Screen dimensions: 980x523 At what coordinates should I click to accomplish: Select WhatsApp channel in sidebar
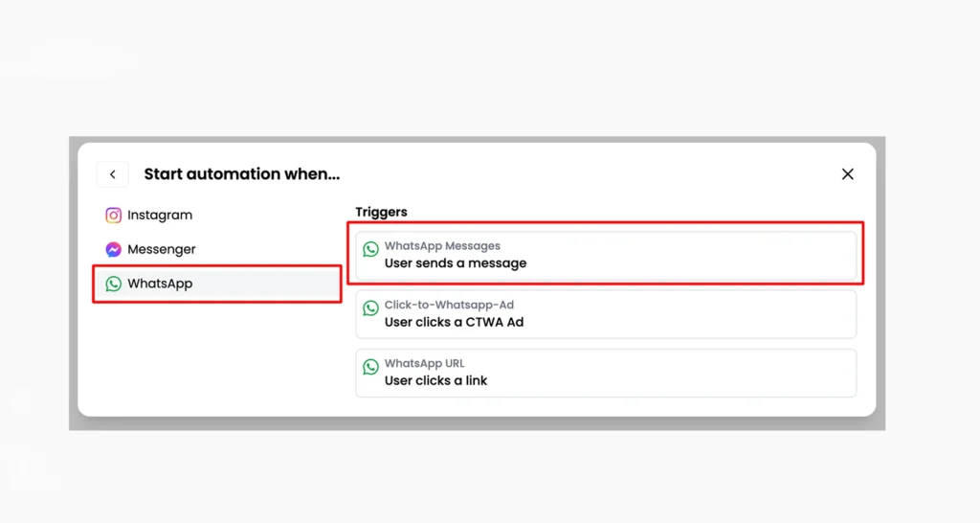point(216,284)
